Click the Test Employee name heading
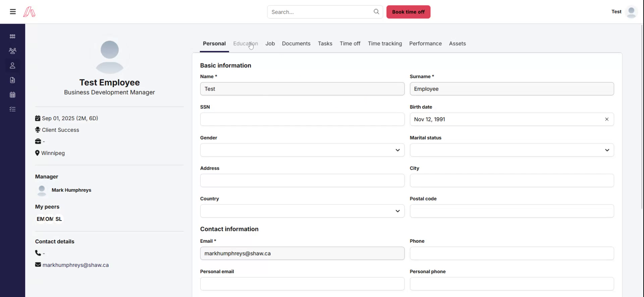The image size is (644, 297). click(110, 82)
